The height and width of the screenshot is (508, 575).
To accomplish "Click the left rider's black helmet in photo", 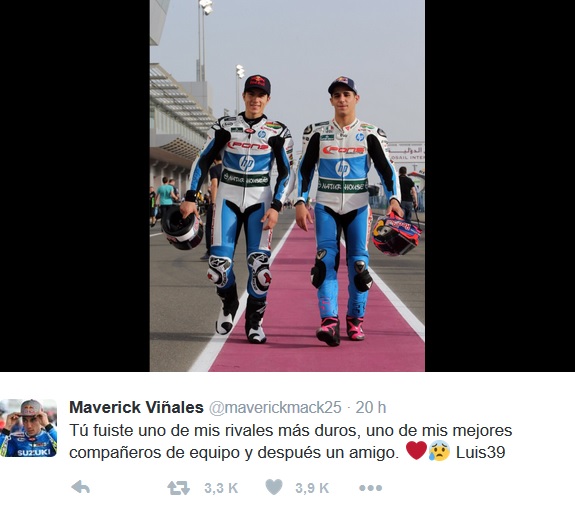I will point(182,227).
